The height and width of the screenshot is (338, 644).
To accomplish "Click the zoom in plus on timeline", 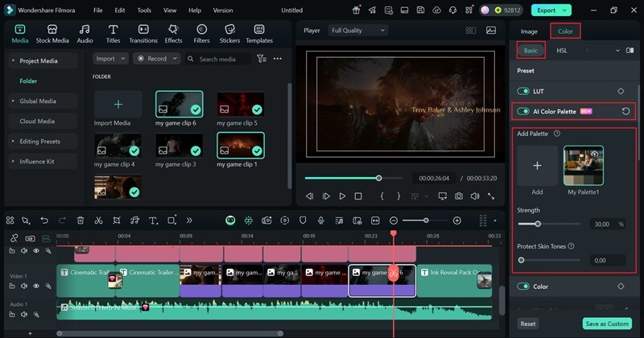I will [x=456, y=221].
